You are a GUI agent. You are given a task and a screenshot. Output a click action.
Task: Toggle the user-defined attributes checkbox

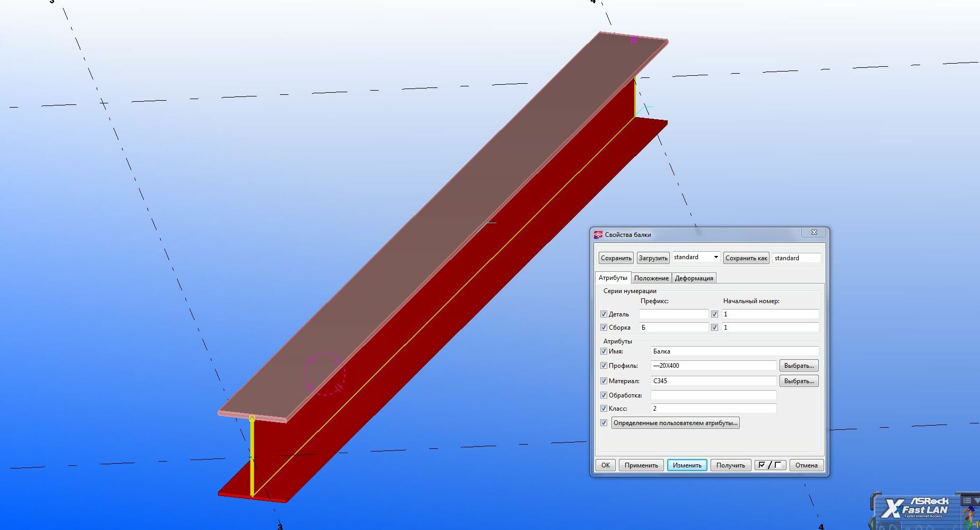603,423
